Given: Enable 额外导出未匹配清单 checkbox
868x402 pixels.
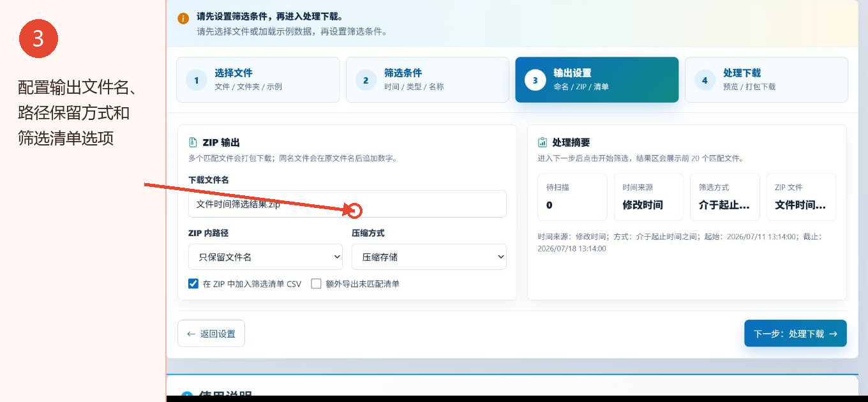Looking at the screenshot, I should pos(316,284).
